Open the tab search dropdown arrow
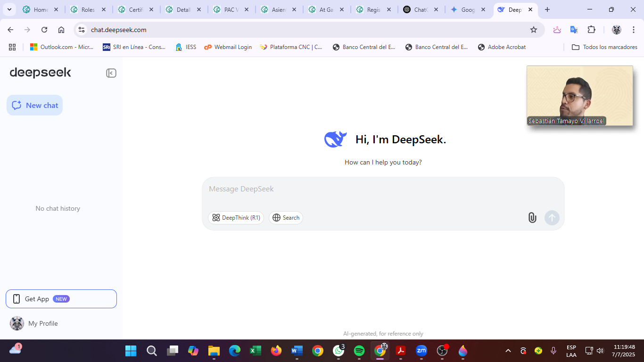644x362 pixels. click(x=9, y=9)
